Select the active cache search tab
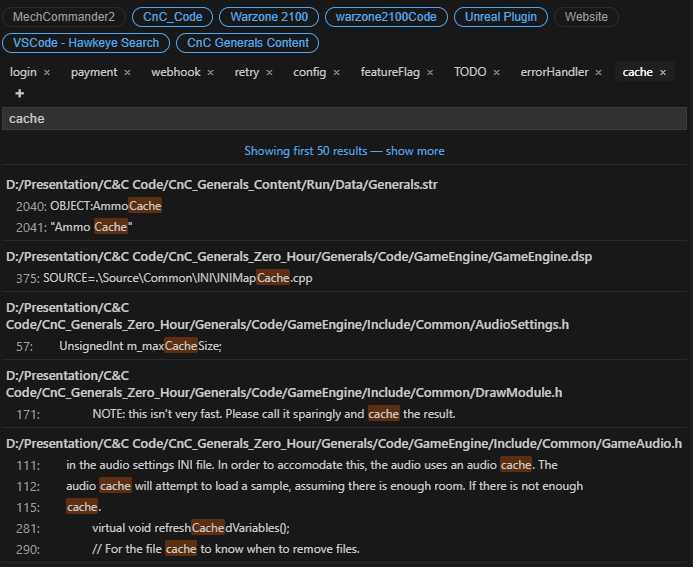Screen dimensions: 693x567 (637, 72)
